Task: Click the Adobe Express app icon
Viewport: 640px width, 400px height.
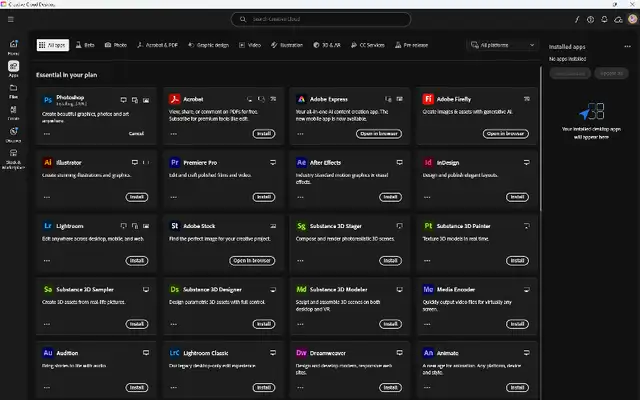Action: 301,99
